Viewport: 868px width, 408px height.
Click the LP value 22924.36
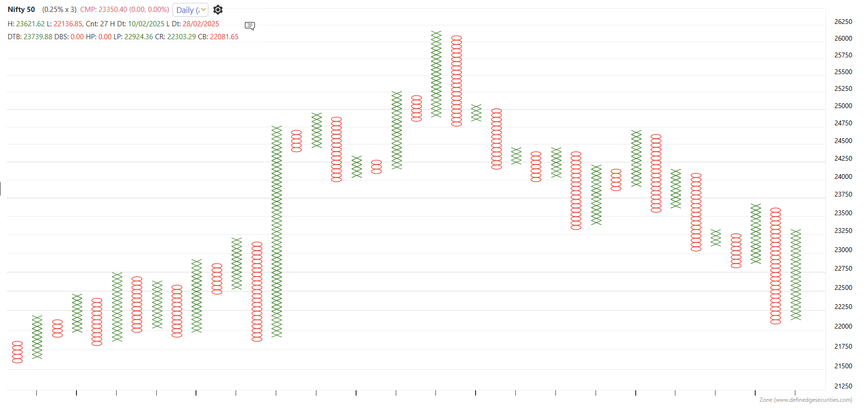[139, 37]
